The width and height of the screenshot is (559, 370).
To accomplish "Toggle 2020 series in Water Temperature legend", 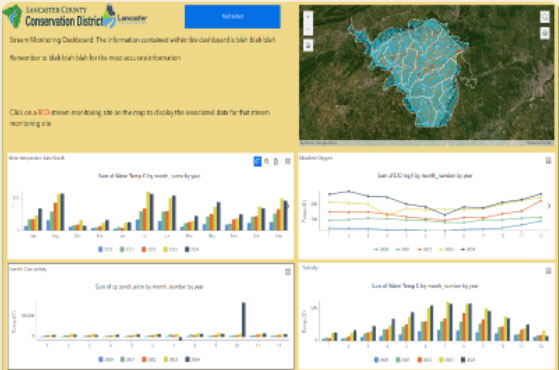I will (x=105, y=250).
